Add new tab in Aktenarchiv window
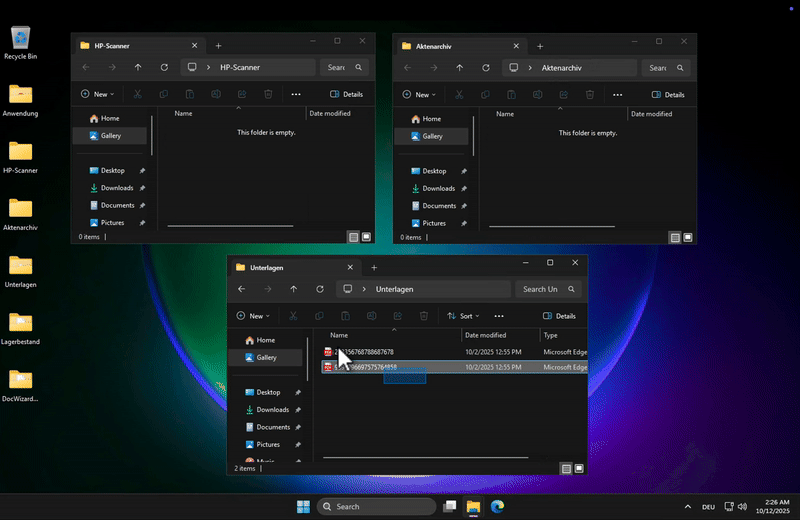Screen dimensions: 800x520 (x=540, y=46)
